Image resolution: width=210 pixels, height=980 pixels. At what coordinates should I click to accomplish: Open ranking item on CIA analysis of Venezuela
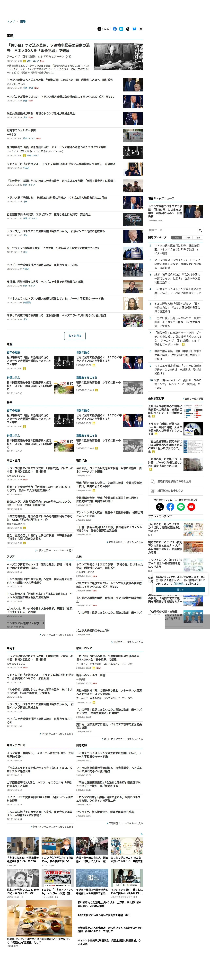click(x=178, y=369)
